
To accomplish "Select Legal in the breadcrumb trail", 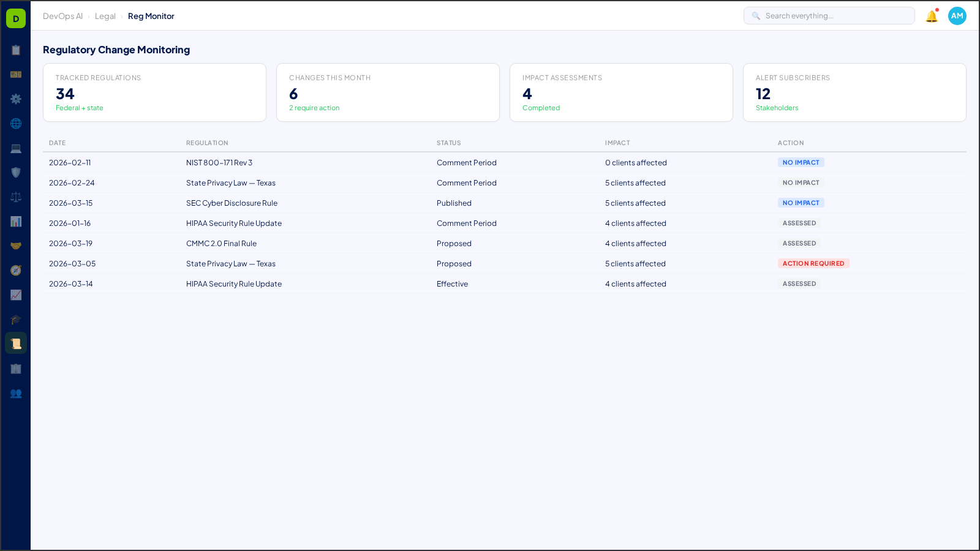I will pyautogui.click(x=105, y=16).
